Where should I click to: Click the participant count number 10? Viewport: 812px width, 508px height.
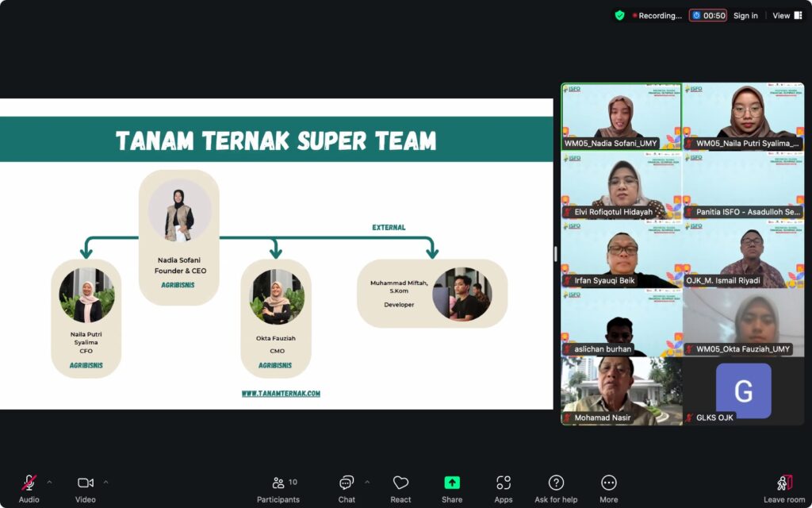coord(293,482)
